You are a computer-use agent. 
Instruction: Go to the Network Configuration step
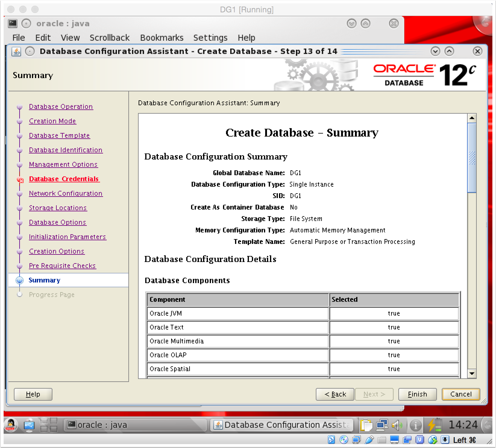pyautogui.click(x=66, y=194)
